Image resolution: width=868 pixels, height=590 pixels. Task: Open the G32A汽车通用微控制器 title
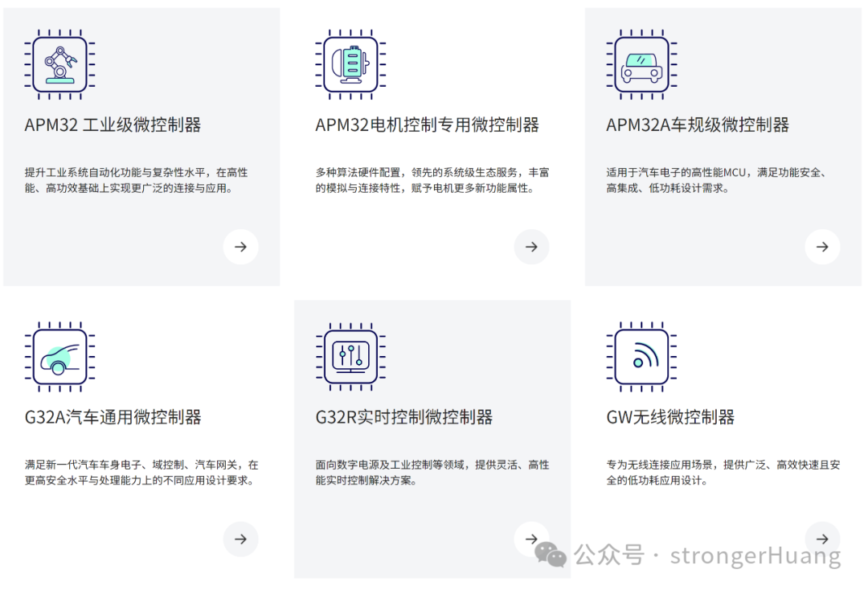click(x=113, y=417)
